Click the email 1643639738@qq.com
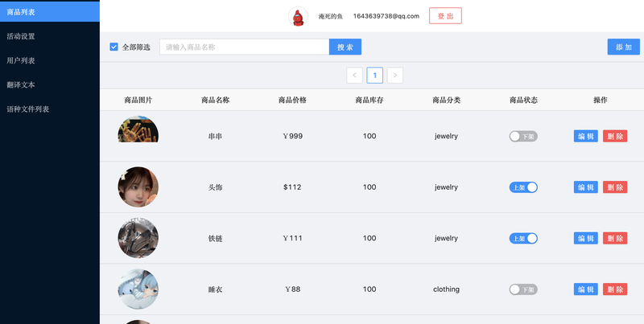This screenshot has height=324, width=644. (386, 16)
